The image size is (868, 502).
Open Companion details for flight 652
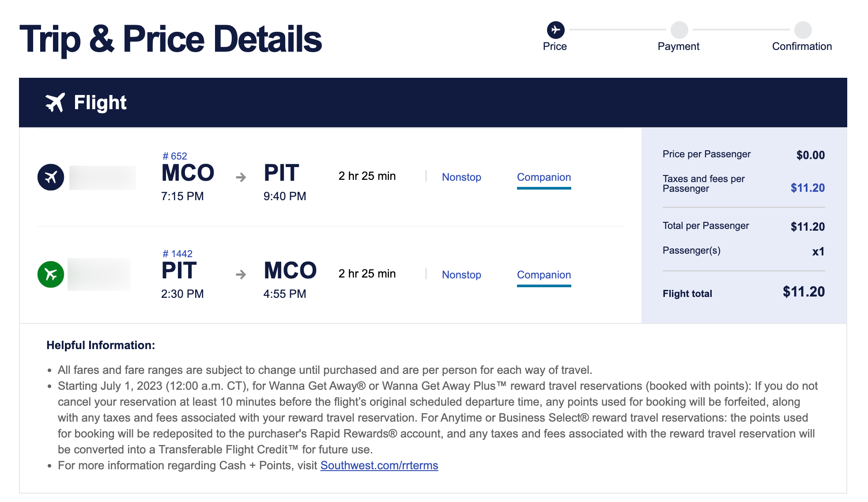click(x=544, y=177)
